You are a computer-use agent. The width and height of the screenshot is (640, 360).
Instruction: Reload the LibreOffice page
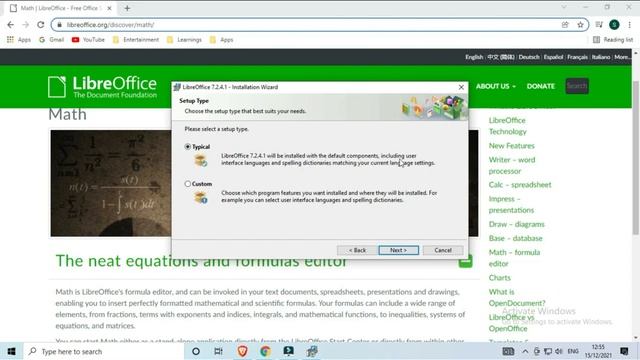(40, 24)
